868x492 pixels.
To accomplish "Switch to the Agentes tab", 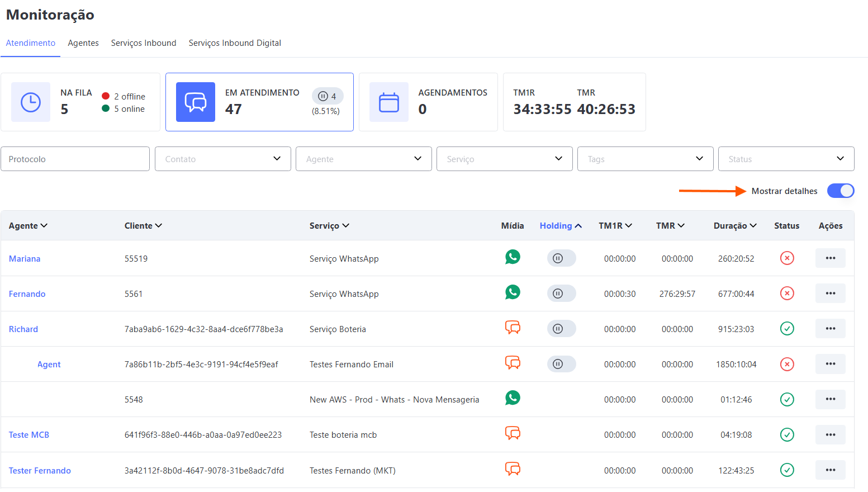I will 83,43.
